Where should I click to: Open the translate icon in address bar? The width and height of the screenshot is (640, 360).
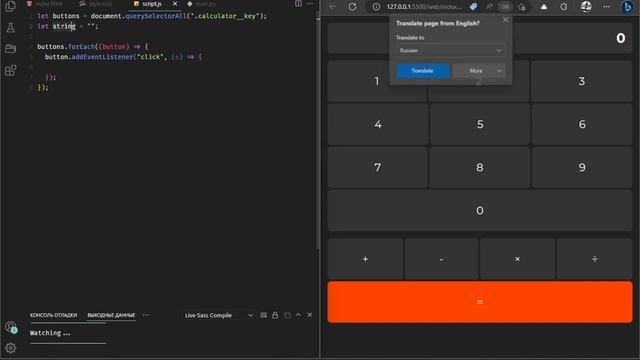pos(505,7)
